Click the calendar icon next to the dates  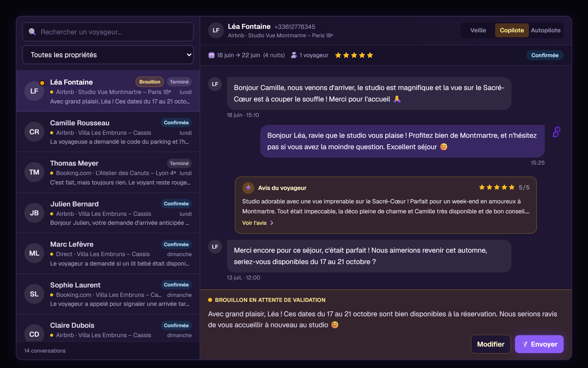point(212,55)
